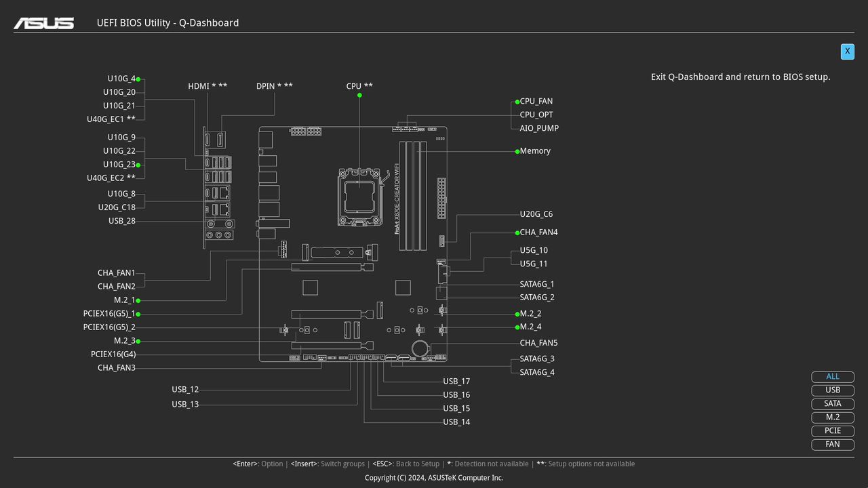Select the USB_17 label
The width and height of the screenshot is (868, 488).
456,382
